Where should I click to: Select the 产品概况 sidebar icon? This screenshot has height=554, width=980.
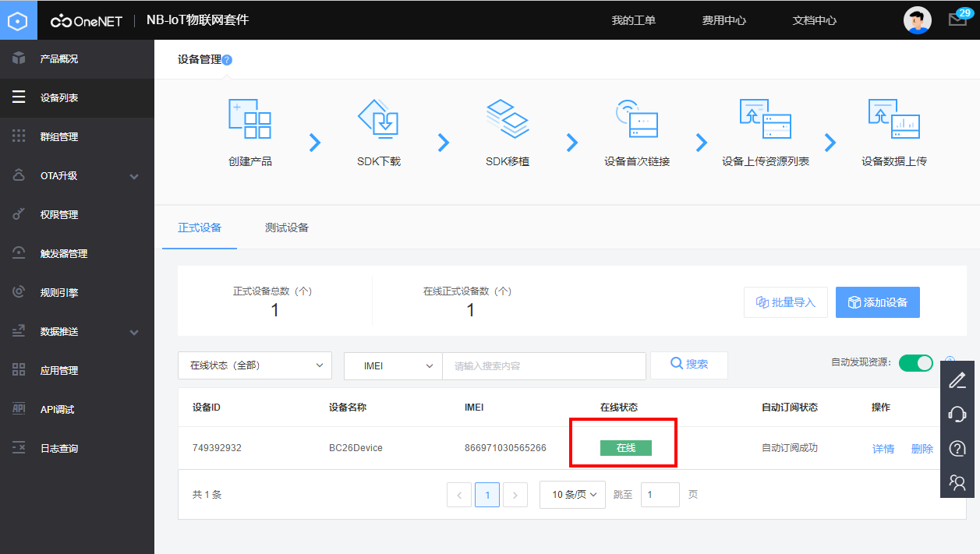coord(17,58)
